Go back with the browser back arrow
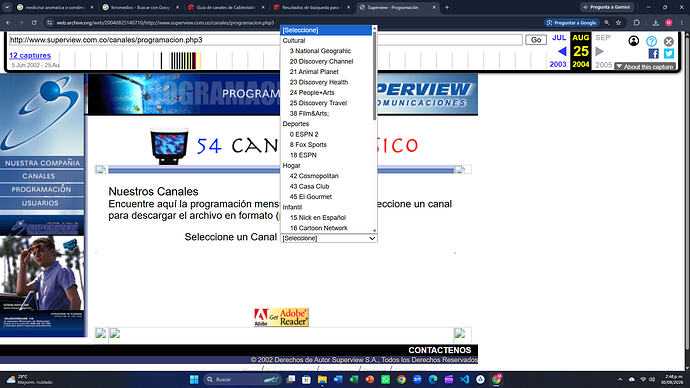This screenshot has height=388, width=690. click(8, 22)
